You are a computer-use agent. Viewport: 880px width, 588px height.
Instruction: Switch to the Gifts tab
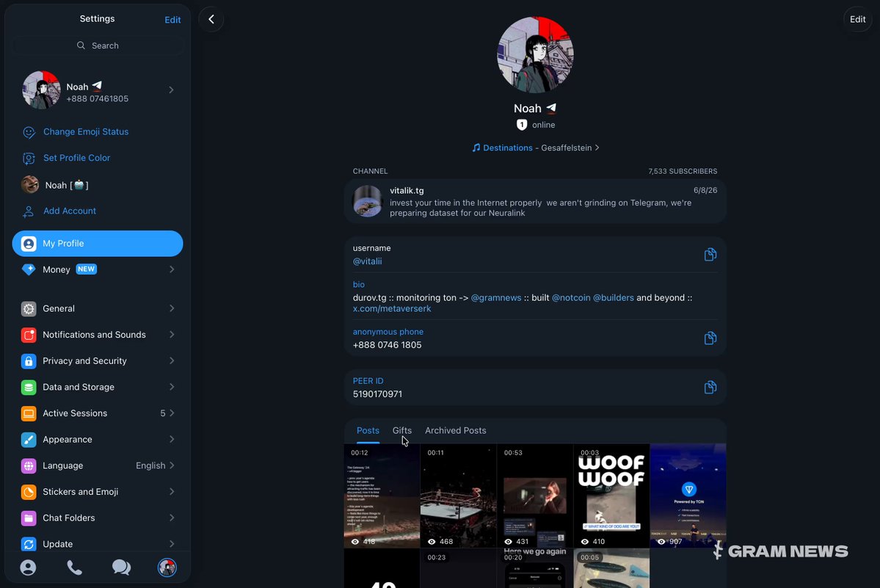(402, 430)
